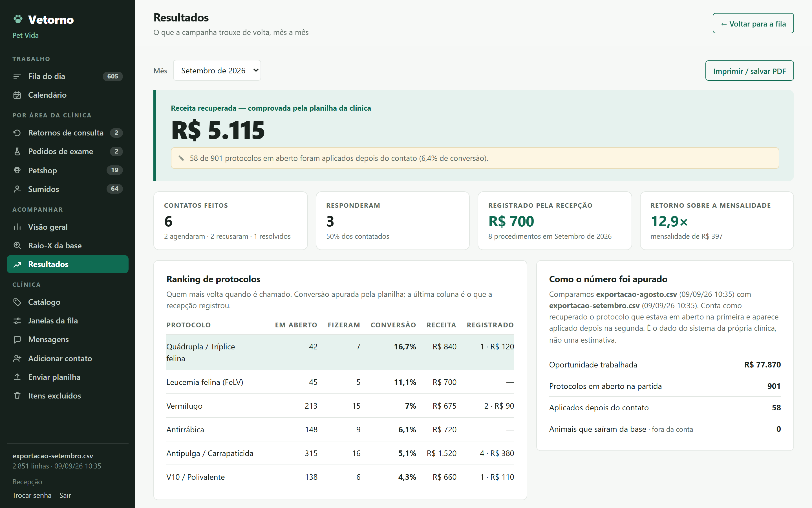Image resolution: width=812 pixels, height=508 pixels.
Task: Click Antipulga / Carrapaticida protocol name
Action: [x=210, y=453]
